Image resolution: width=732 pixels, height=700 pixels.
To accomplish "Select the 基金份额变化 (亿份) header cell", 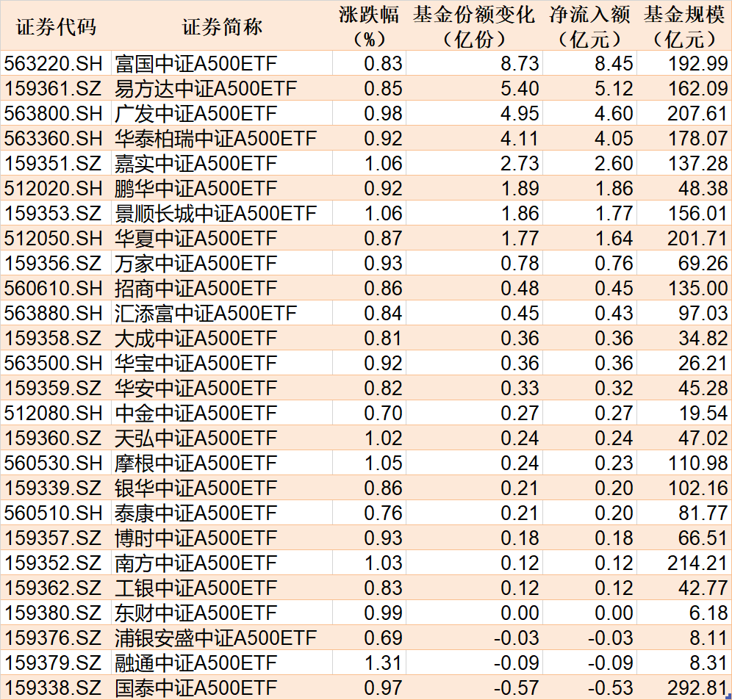I will 473,26.
